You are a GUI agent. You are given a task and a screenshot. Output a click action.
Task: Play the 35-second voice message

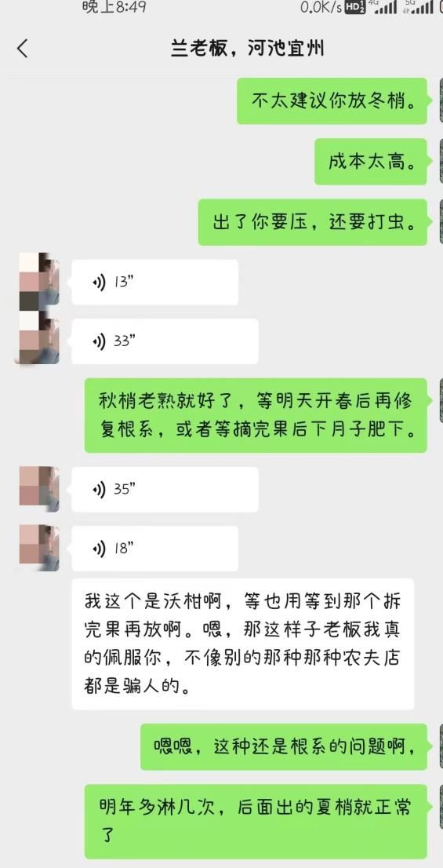click(165, 490)
